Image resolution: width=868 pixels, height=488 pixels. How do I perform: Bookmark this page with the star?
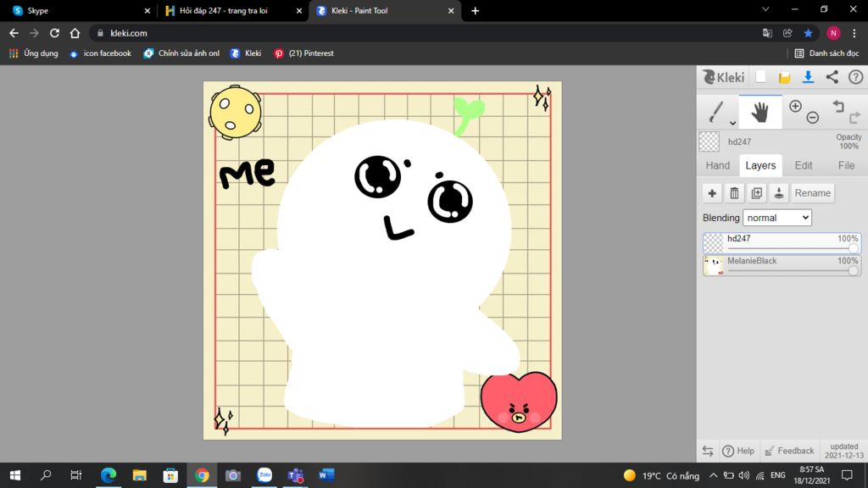808,33
